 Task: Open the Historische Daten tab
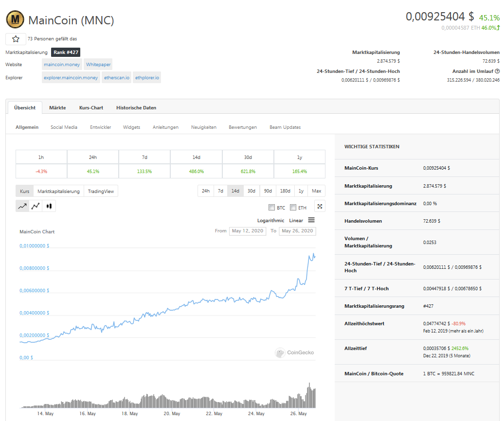click(x=136, y=107)
